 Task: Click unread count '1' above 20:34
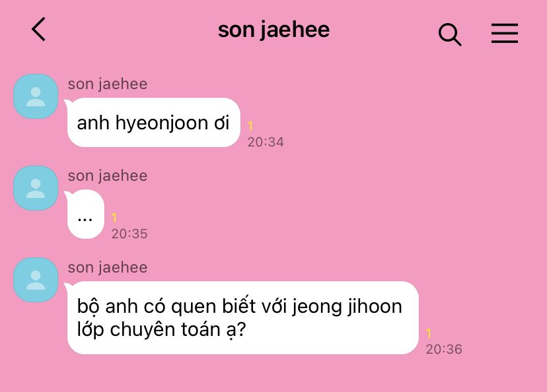point(250,126)
